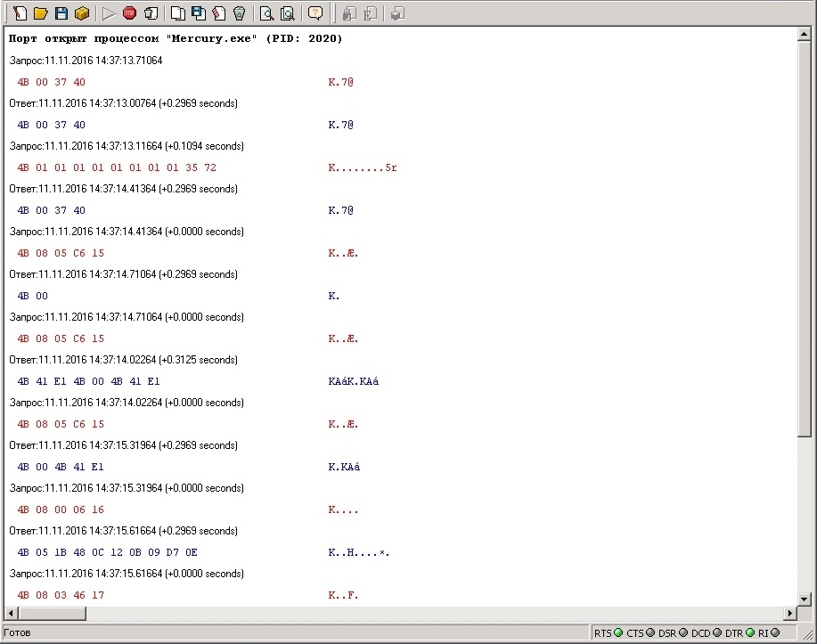Viewport: 817px width, 644px height.
Task: Click the yellow package box icon
Action: pos(82,13)
